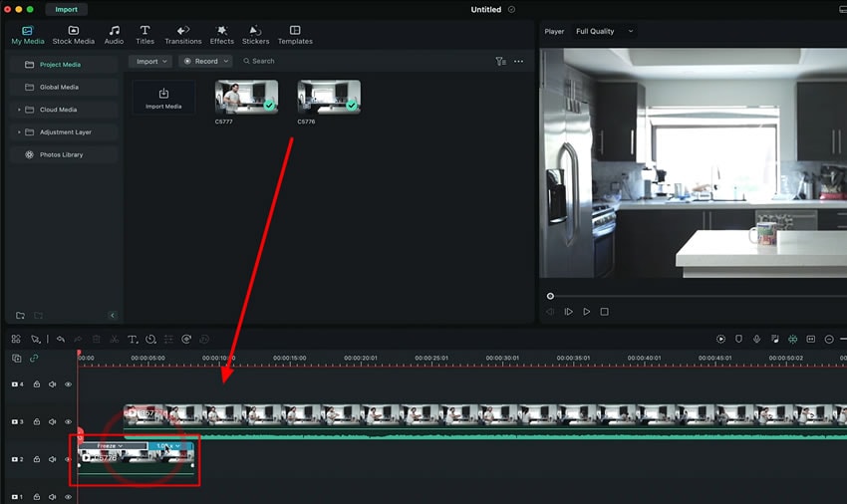The width and height of the screenshot is (847, 504).
Task: Collapse the sidebar with the left chevron button
Action: [113, 316]
